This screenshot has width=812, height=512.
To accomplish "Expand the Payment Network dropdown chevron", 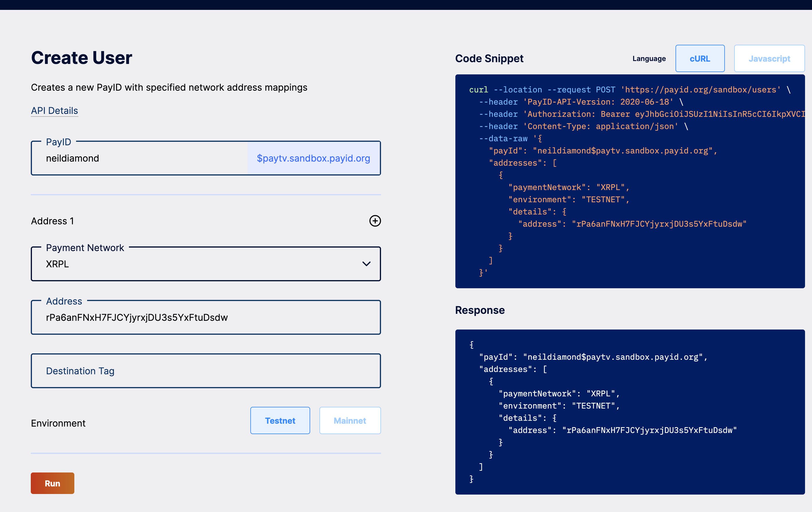I will point(366,264).
